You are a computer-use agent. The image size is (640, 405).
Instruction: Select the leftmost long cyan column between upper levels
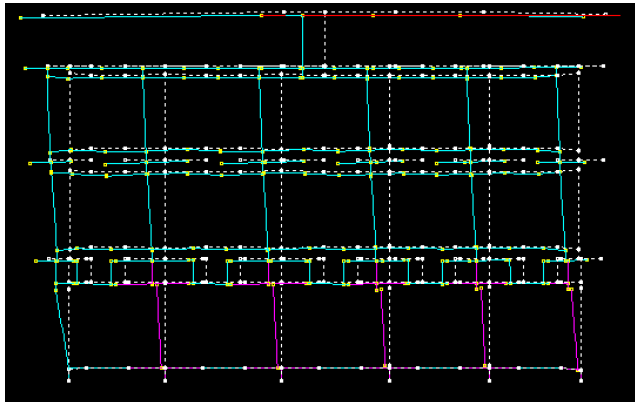[x=47, y=110]
